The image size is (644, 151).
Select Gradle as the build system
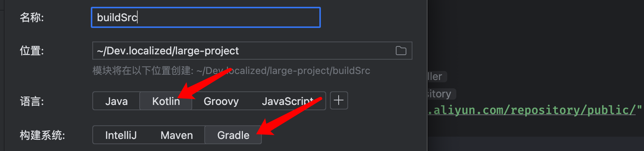233,135
